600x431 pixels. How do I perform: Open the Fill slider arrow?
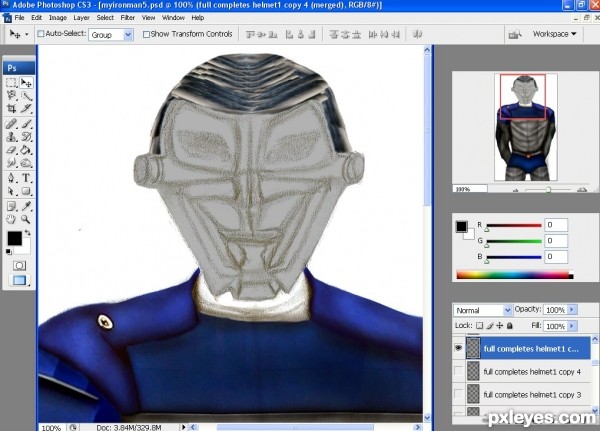coord(572,326)
